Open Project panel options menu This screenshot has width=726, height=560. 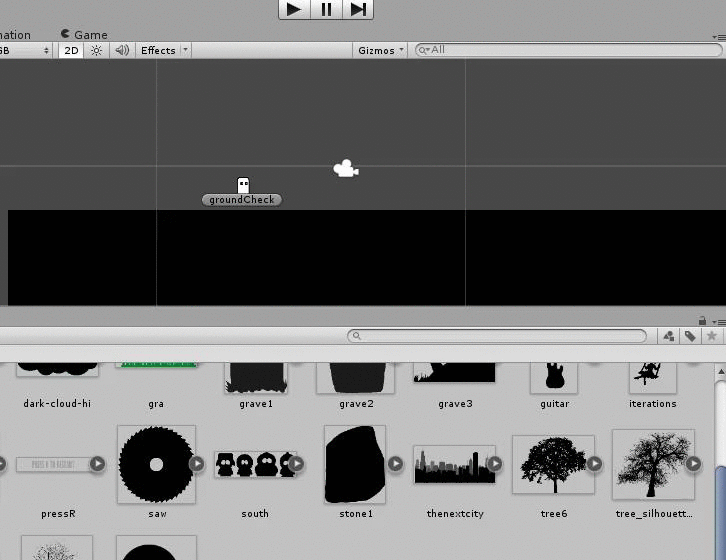pyautogui.click(x=719, y=321)
